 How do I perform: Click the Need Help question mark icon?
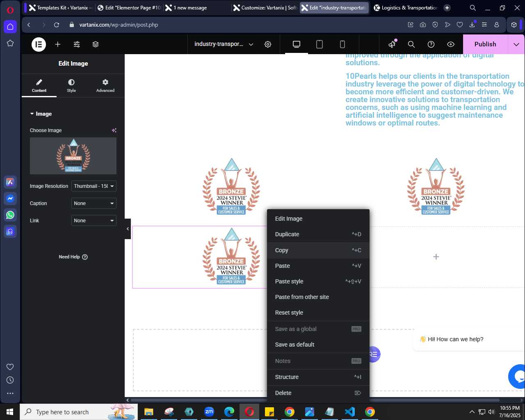85,257
